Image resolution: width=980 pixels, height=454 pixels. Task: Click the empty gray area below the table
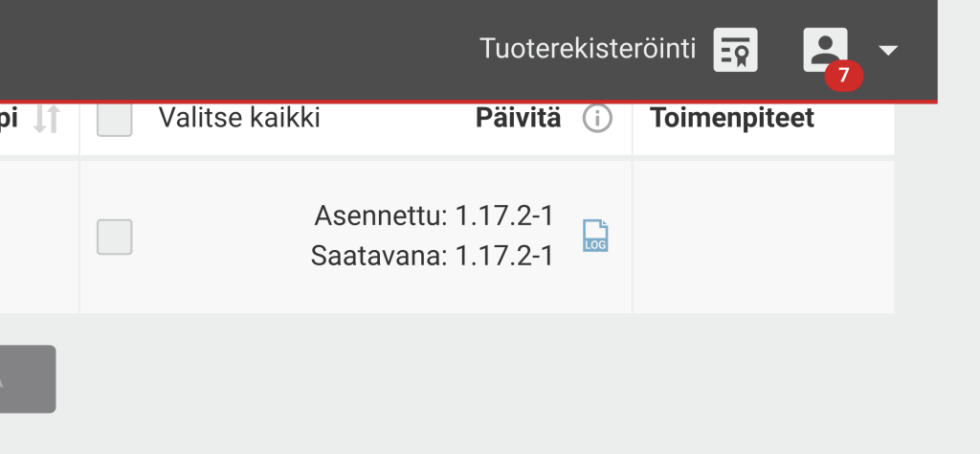(479, 383)
